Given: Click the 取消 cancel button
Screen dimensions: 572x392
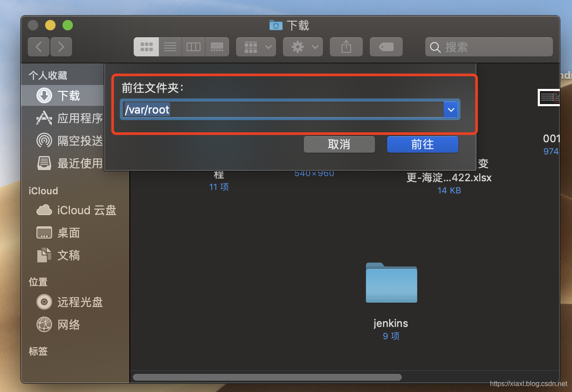Looking at the screenshot, I should click(x=339, y=144).
